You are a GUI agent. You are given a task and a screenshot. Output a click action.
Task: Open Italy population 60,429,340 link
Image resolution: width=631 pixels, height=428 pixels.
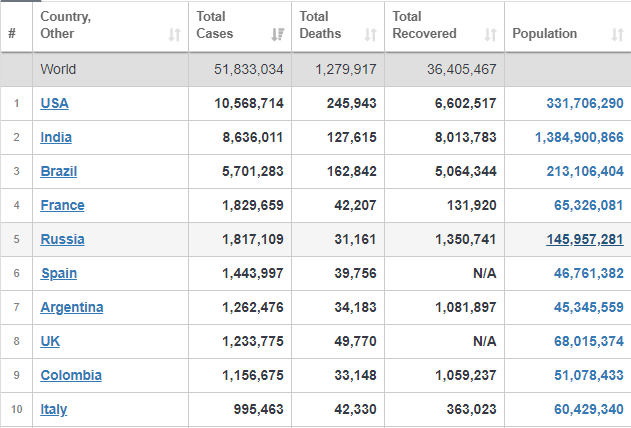588,409
